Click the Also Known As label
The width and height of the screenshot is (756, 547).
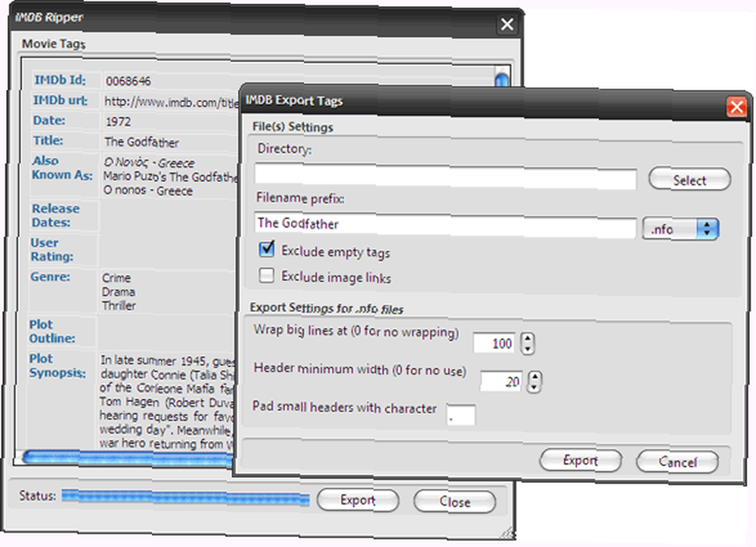point(62,168)
